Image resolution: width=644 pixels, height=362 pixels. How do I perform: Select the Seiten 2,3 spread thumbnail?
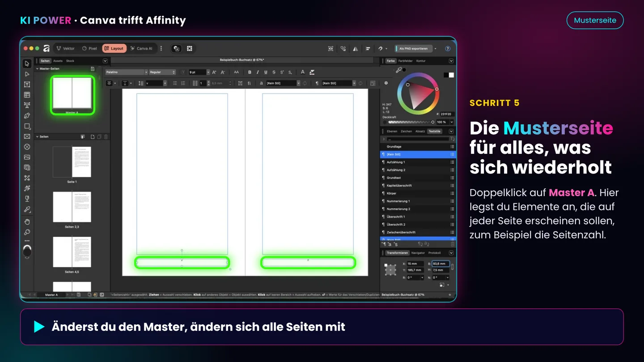(72, 207)
